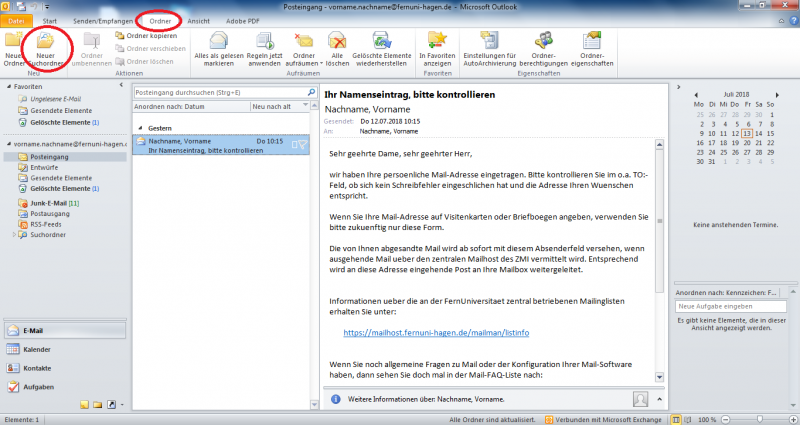This screenshot has height=425, width=800.
Task: Expand the Suchordner tree node
Action: tap(14, 235)
